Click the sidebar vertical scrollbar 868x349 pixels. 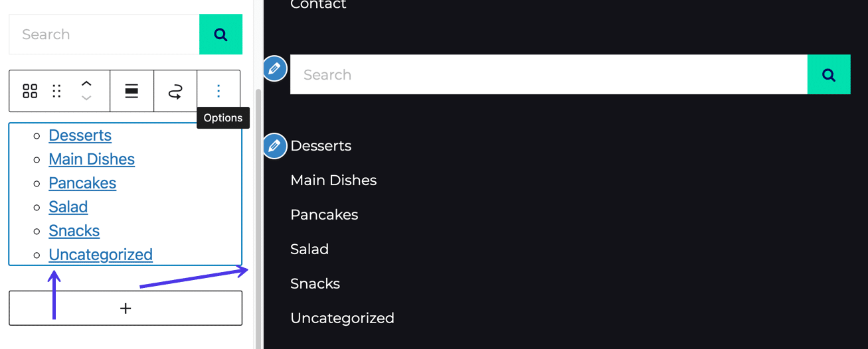click(258, 212)
